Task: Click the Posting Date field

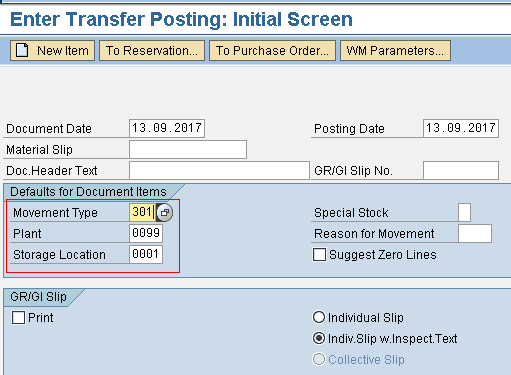Action: coord(461,128)
